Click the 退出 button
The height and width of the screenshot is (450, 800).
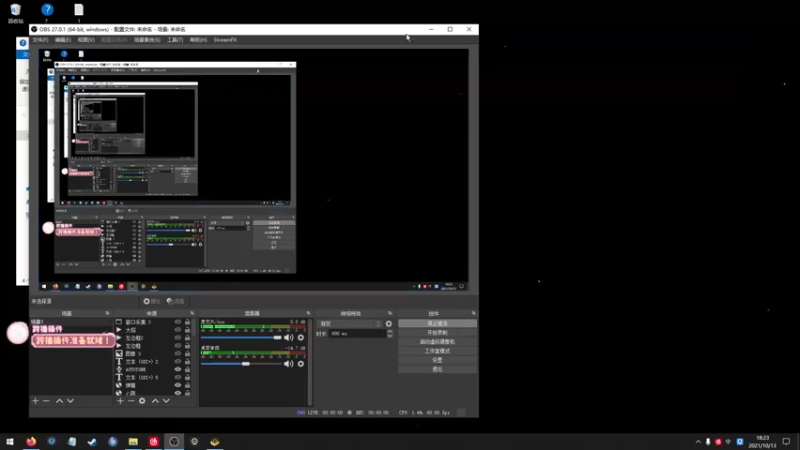click(x=437, y=369)
